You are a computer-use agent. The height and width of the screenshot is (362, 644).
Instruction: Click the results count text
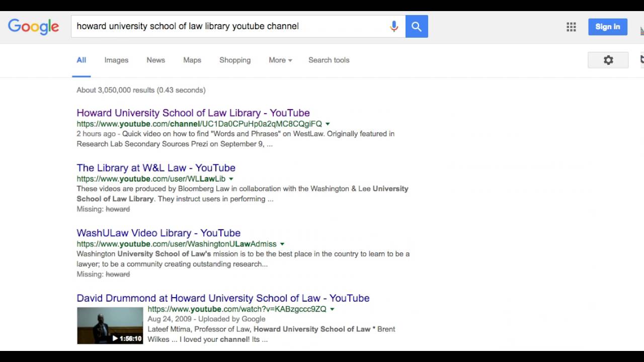click(141, 90)
